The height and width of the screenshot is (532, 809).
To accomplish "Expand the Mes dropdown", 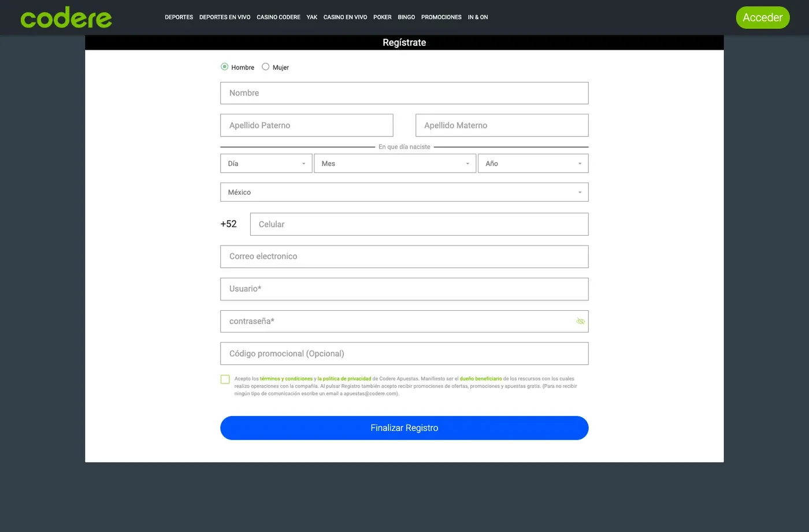I will [395, 163].
